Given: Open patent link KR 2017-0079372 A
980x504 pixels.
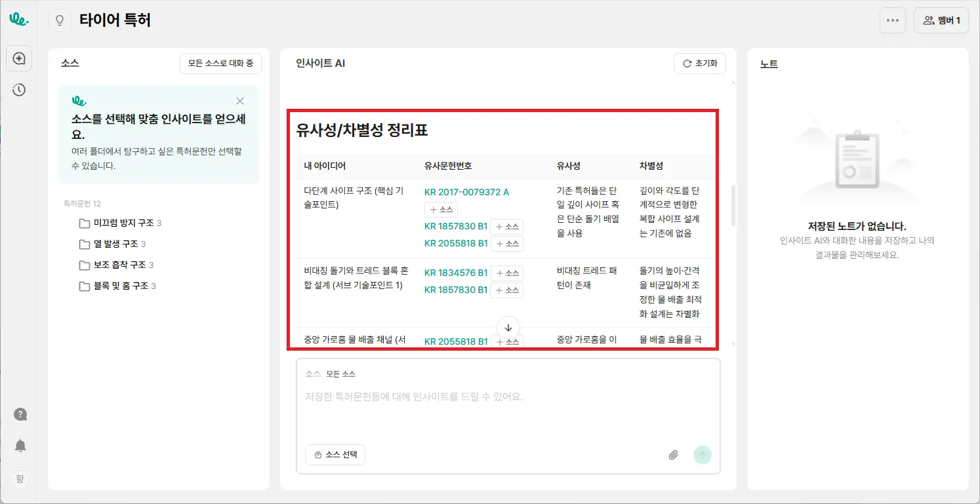Looking at the screenshot, I should pyautogui.click(x=466, y=192).
